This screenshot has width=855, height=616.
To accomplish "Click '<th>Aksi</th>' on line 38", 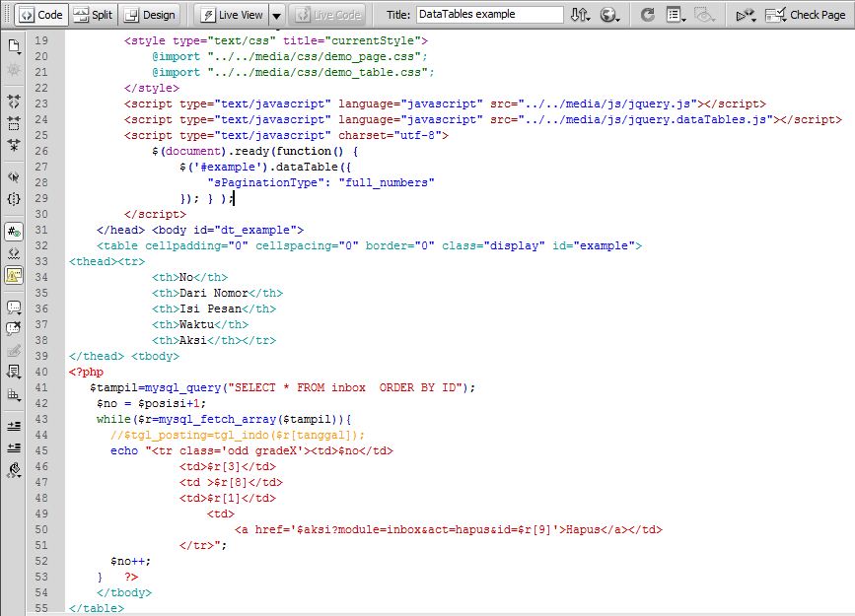I will [197, 340].
